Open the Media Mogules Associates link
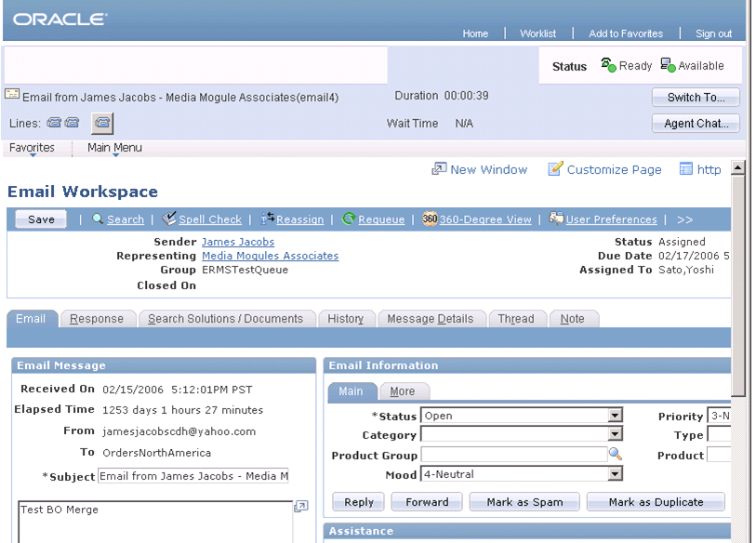Image resolution: width=756 pixels, height=543 pixels. click(270, 256)
